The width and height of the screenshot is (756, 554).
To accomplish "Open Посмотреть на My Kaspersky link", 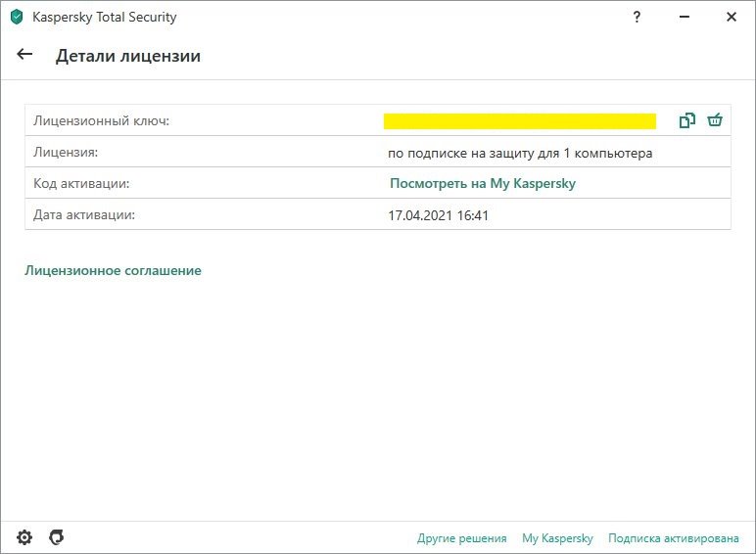I will [x=483, y=184].
